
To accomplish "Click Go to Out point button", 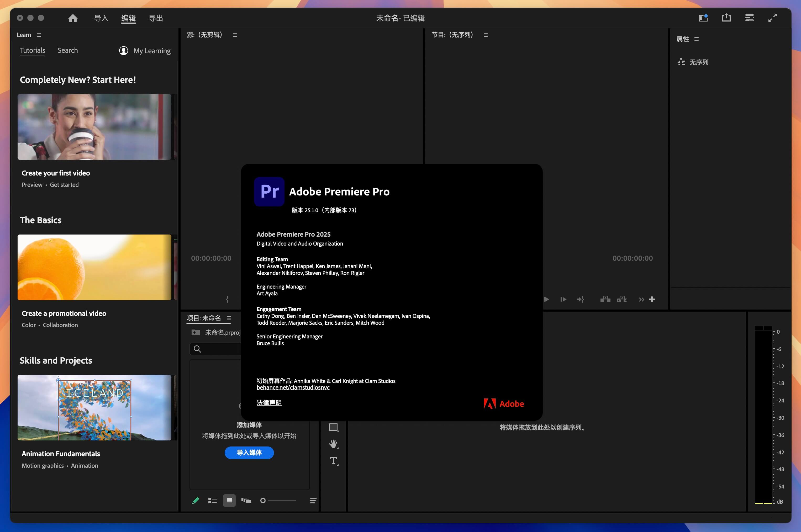I will click(x=580, y=299).
